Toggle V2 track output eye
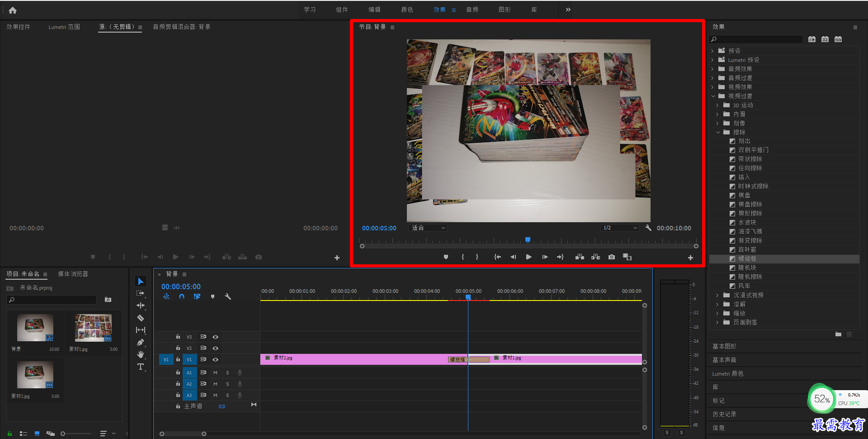 tap(216, 348)
